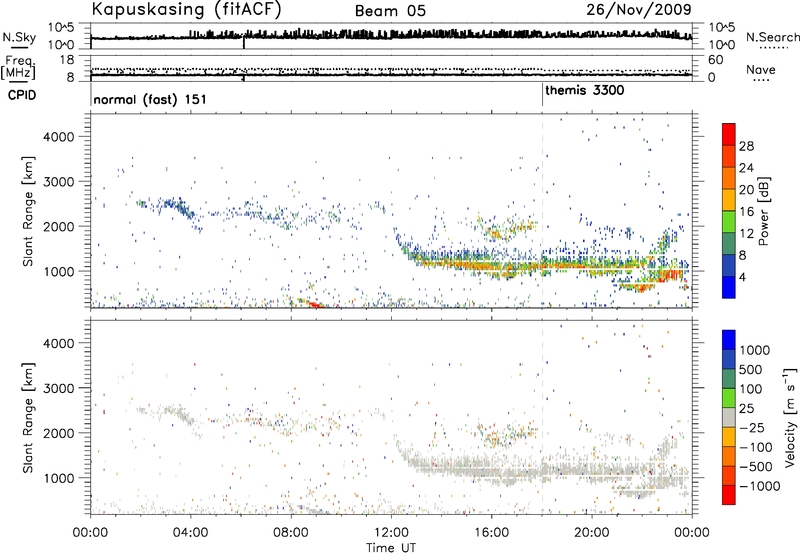Click the "Beam 05" label
This screenshot has width=800, height=554.
(390, 11)
